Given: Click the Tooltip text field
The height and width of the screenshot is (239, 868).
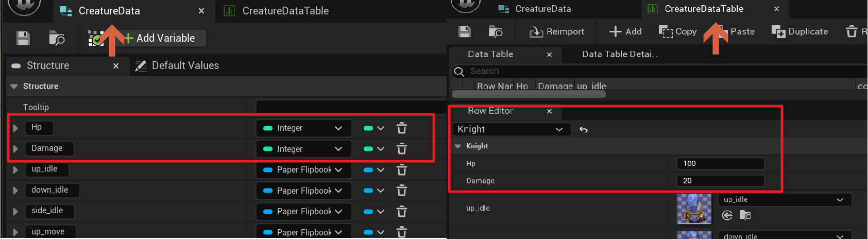Looking at the screenshot, I should [350, 107].
